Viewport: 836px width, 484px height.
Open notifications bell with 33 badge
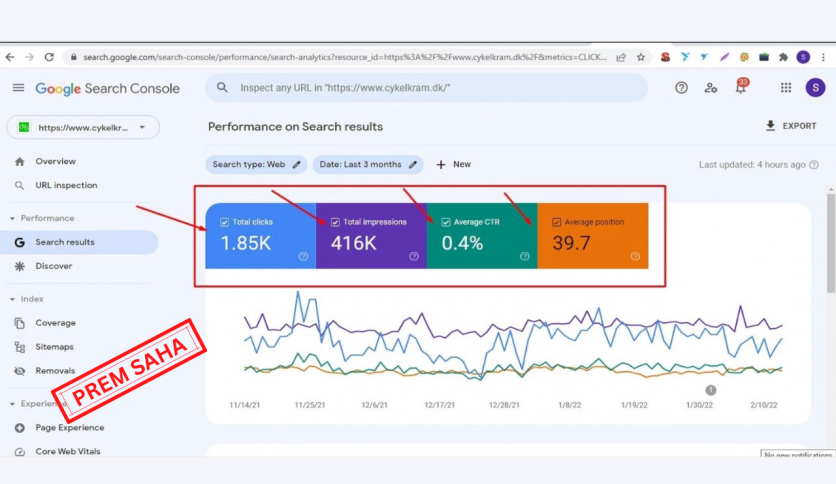(x=741, y=86)
